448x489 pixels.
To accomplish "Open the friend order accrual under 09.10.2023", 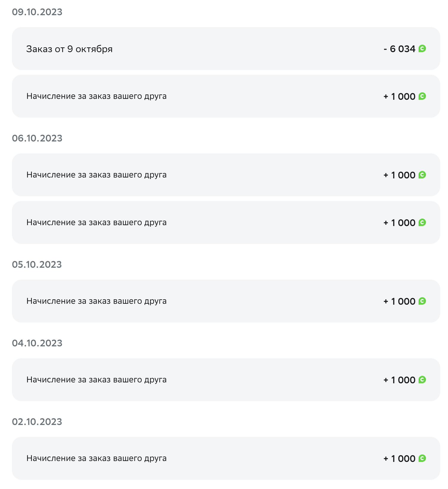I will click(226, 96).
